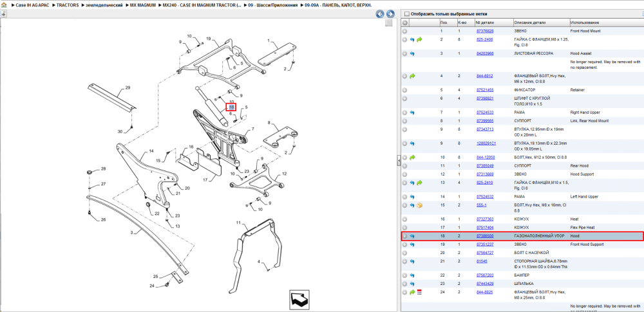644x312 pixels.
Task: Select callout 28 in the diagram
Action: pyautogui.click(x=104, y=169)
